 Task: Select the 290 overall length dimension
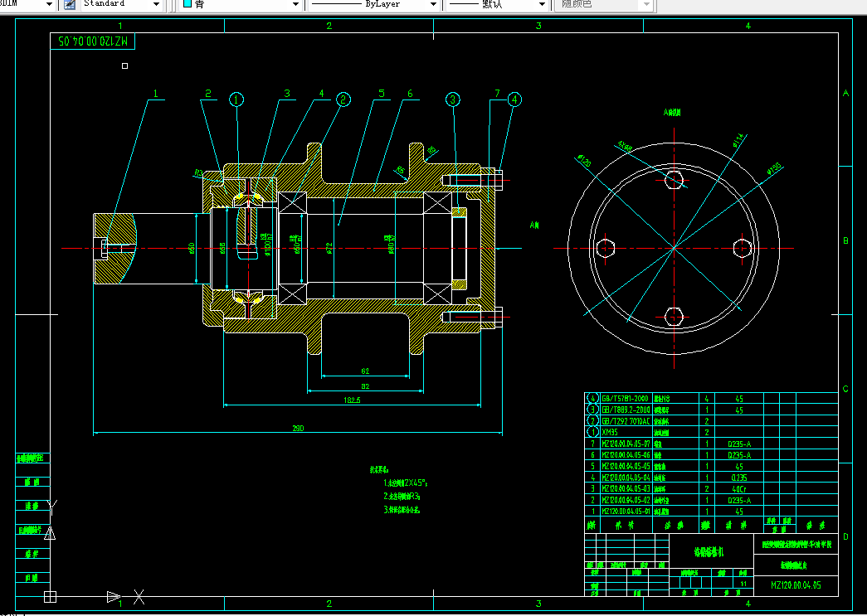[298, 428]
